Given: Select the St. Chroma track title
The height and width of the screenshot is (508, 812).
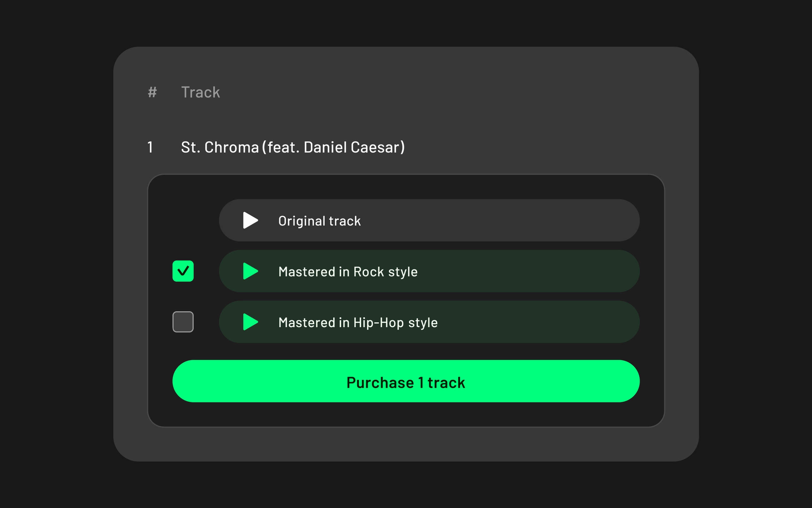Looking at the screenshot, I should 293,147.
